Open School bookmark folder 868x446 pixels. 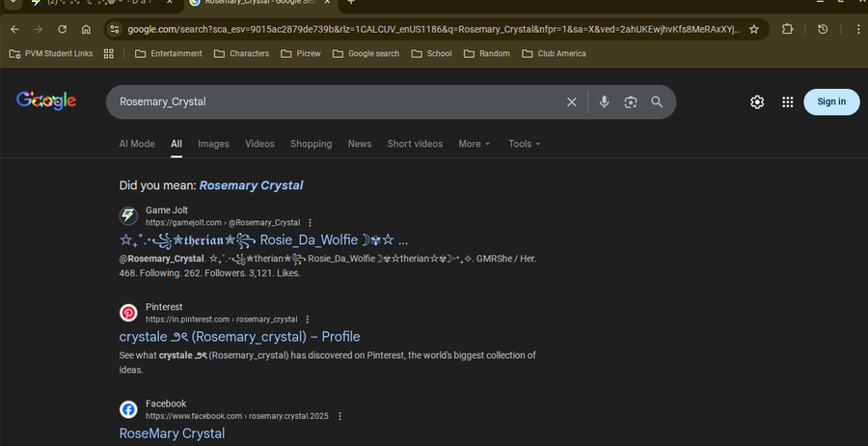point(432,54)
